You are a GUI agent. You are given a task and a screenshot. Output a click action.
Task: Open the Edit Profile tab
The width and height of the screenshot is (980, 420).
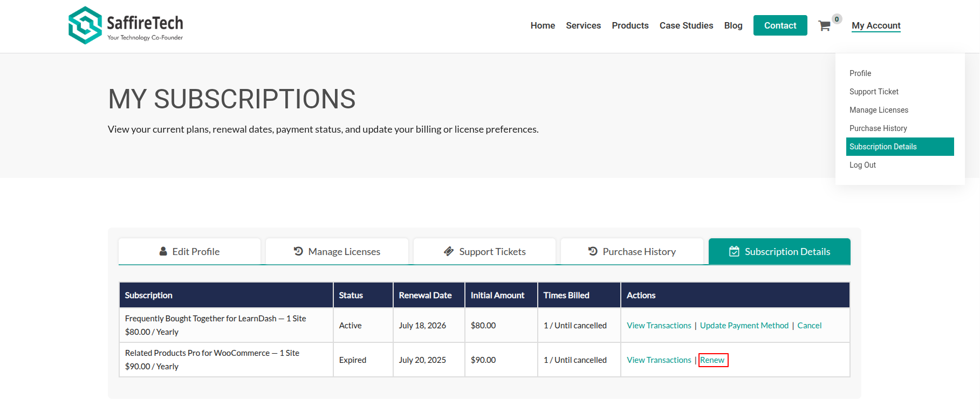189,252
